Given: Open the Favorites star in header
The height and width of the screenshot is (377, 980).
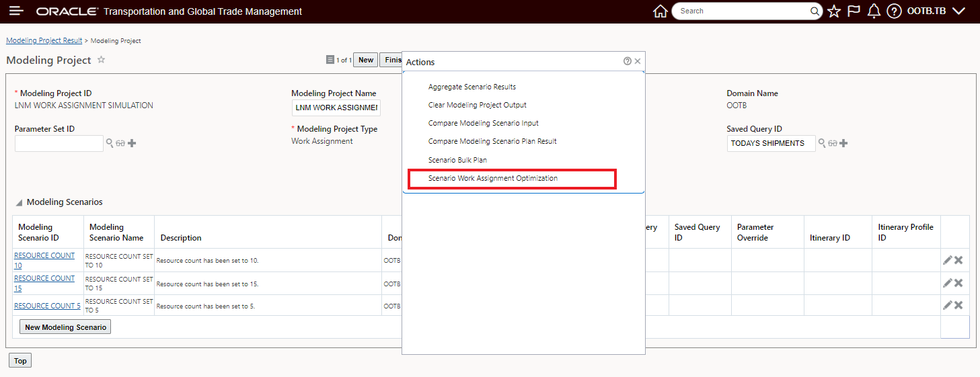Looking at the screenshot, I should (x=834, y=11).
